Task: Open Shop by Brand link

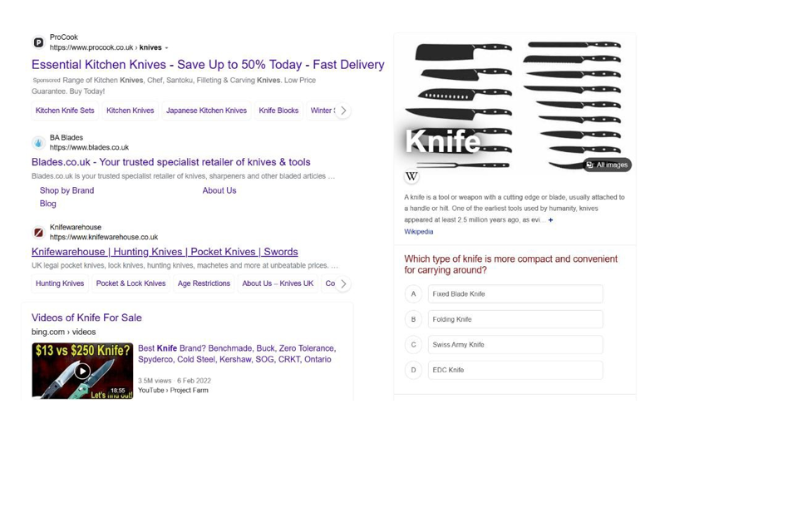Action: point(66,190)
